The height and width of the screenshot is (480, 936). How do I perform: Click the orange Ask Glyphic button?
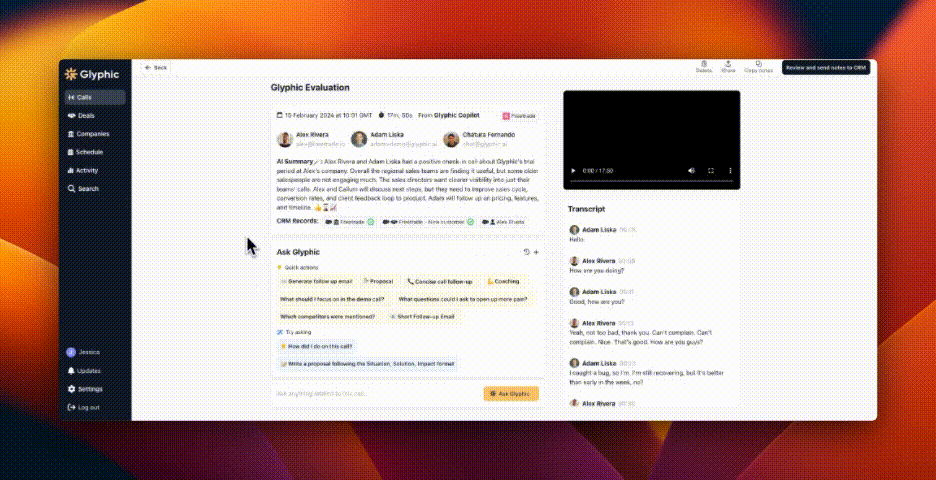point(511,393)
